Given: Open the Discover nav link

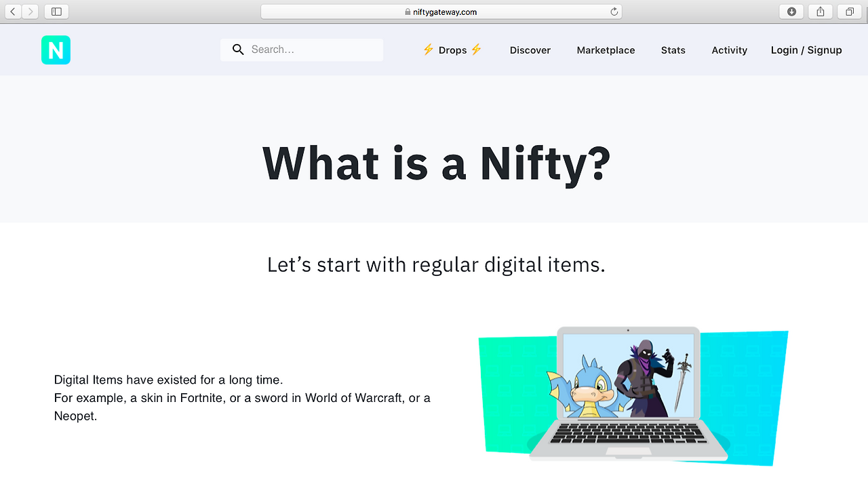Looking at the screenshot, I should (x=530, y=50).
